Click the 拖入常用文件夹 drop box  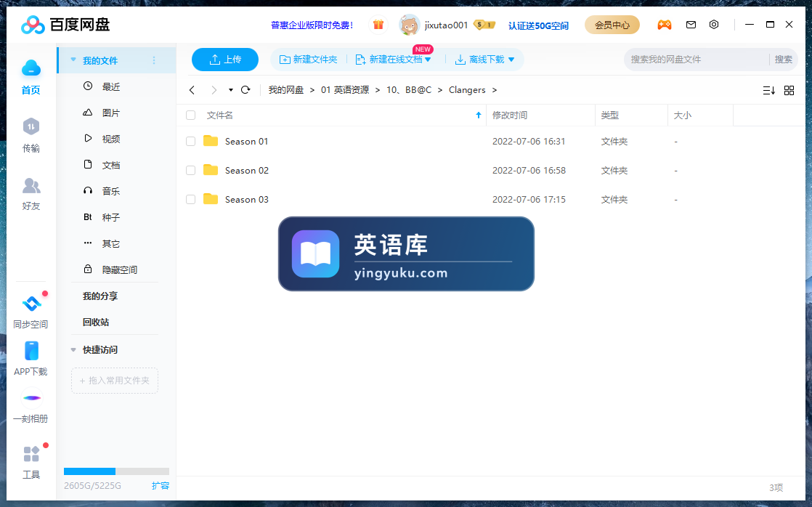115,381
